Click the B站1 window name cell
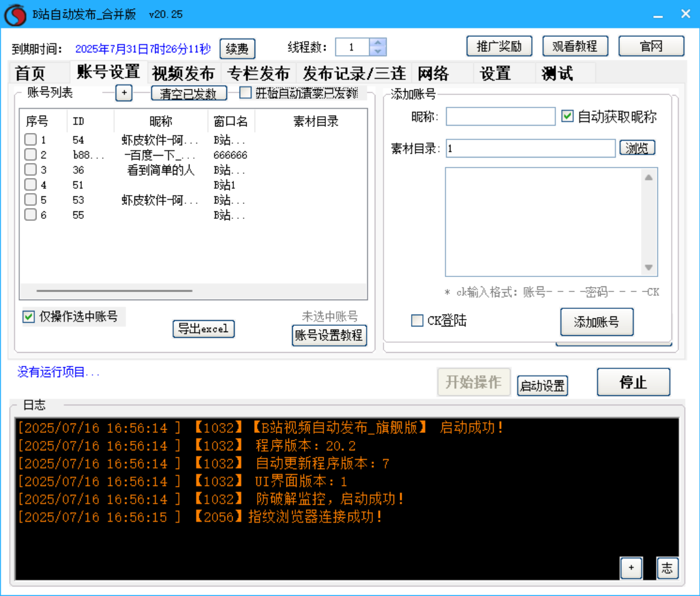Screen dimensions: 700x596 click(x=225, y=185)
